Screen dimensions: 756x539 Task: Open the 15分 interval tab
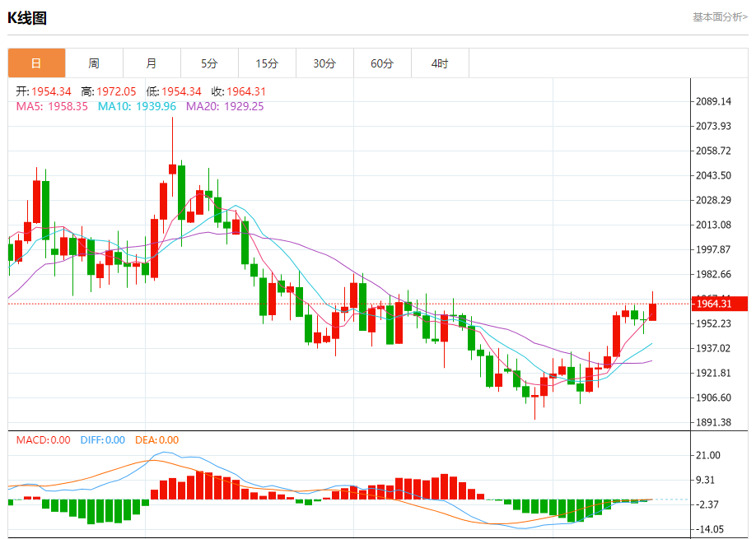267,63
